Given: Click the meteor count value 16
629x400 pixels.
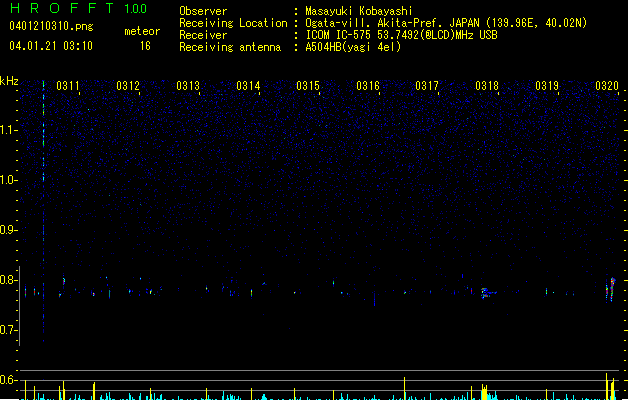Looking at the screenshot, I should [x=145, y=46].
